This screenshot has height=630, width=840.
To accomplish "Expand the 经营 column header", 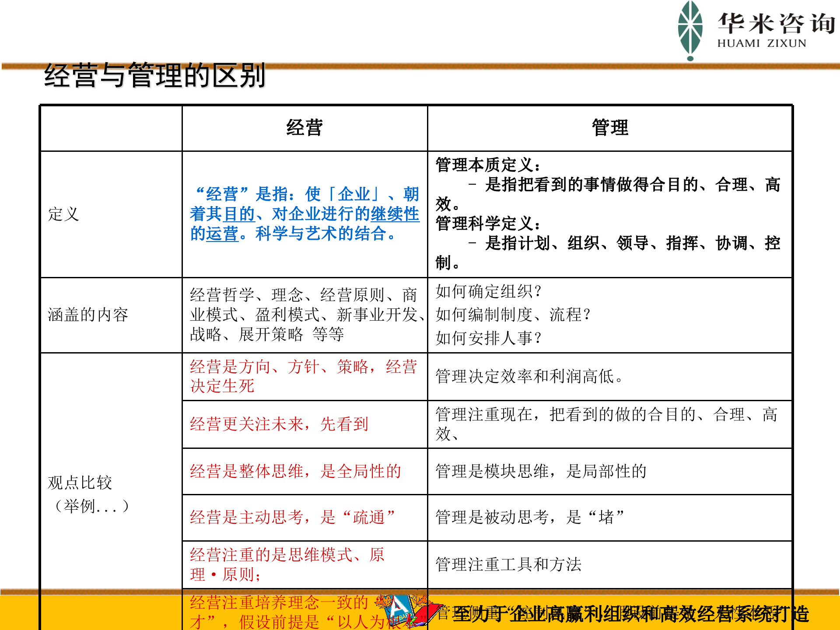I will (303, 129).
